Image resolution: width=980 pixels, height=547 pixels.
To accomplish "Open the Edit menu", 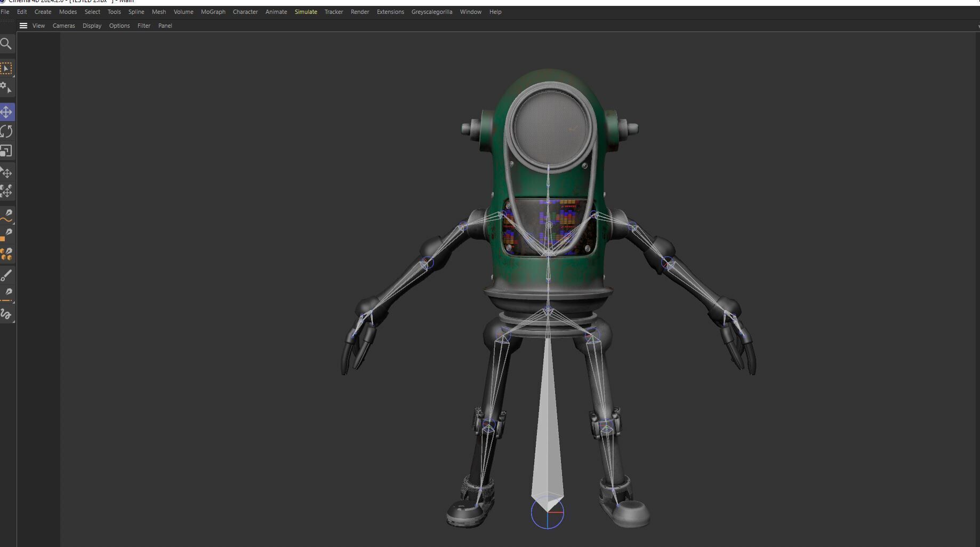I will point(22,12).
